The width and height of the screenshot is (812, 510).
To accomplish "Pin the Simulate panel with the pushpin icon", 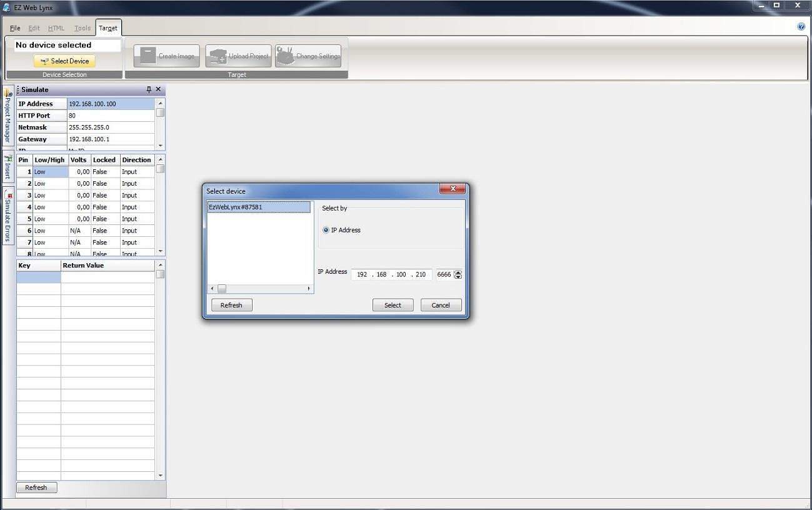I will (149, 89).
